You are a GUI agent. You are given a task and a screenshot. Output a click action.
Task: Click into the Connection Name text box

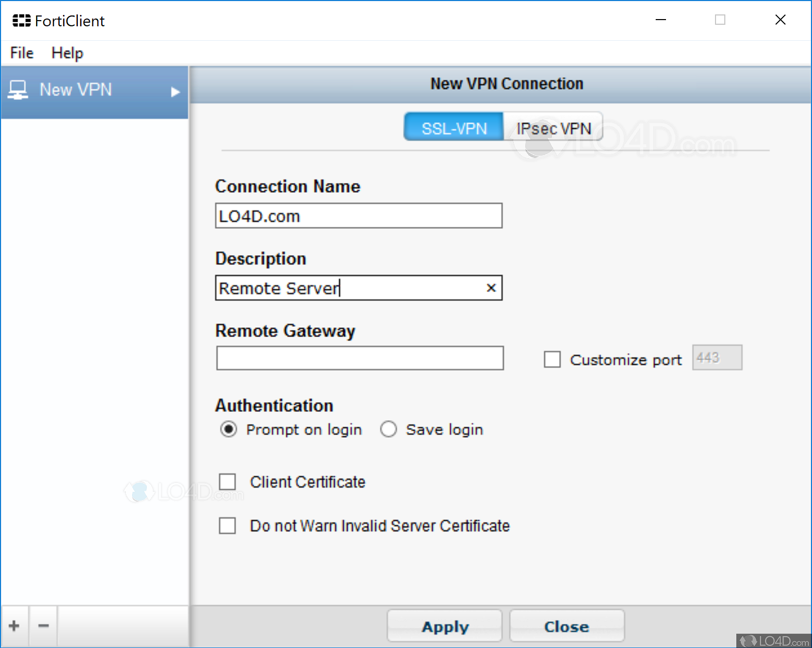(x=359, y=216)
